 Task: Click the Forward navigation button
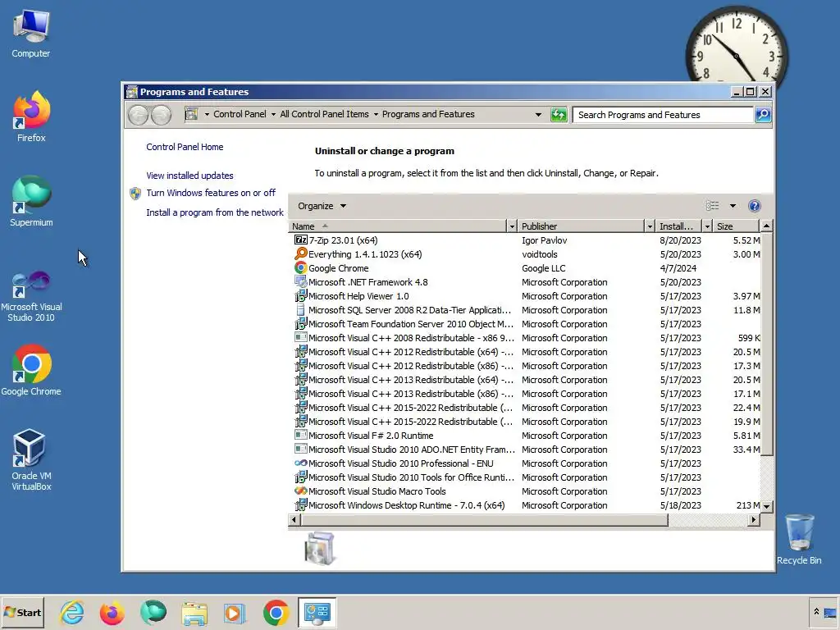point(162,115)
